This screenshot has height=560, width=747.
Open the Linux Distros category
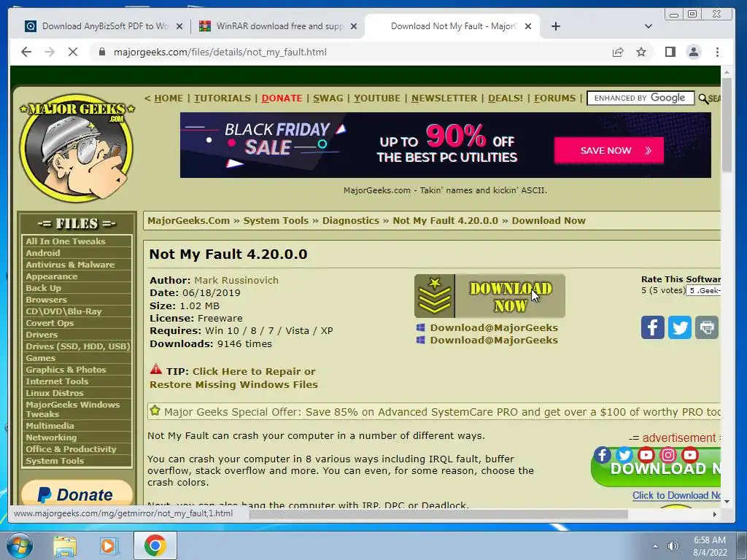tap(54, 393)
